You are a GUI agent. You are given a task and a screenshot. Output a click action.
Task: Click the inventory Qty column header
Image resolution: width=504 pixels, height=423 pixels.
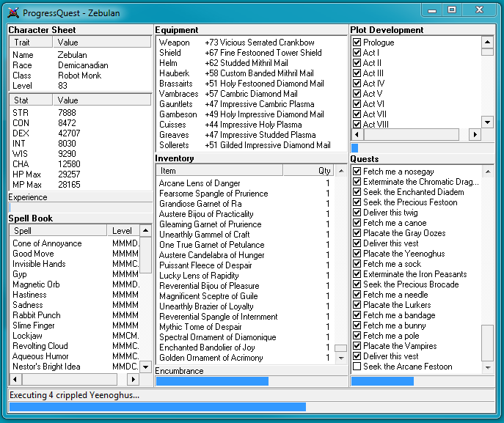coord(309,171)
